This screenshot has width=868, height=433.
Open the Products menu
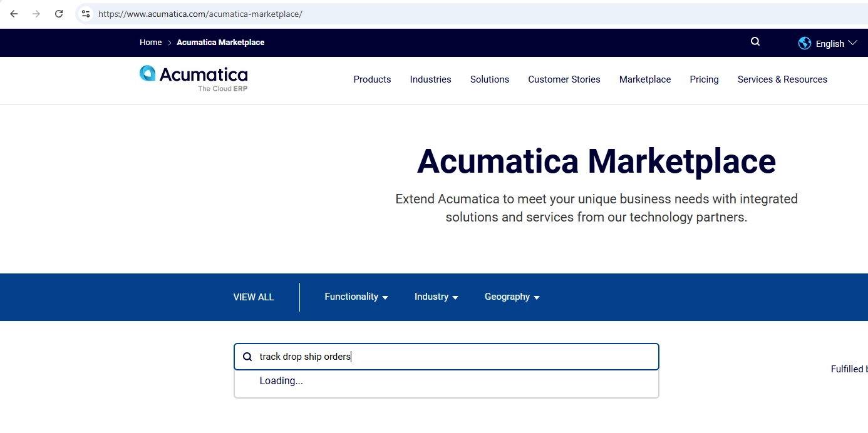372,79
